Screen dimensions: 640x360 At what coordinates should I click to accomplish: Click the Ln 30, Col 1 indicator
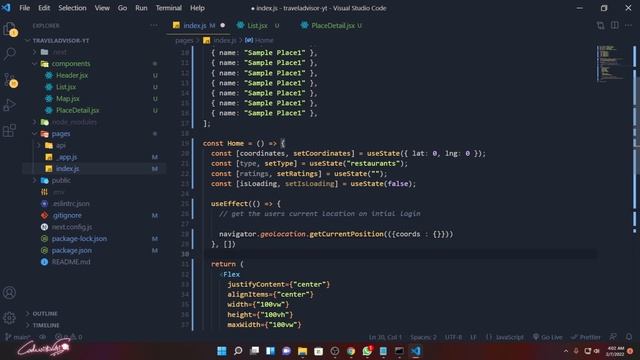point(385,337)
